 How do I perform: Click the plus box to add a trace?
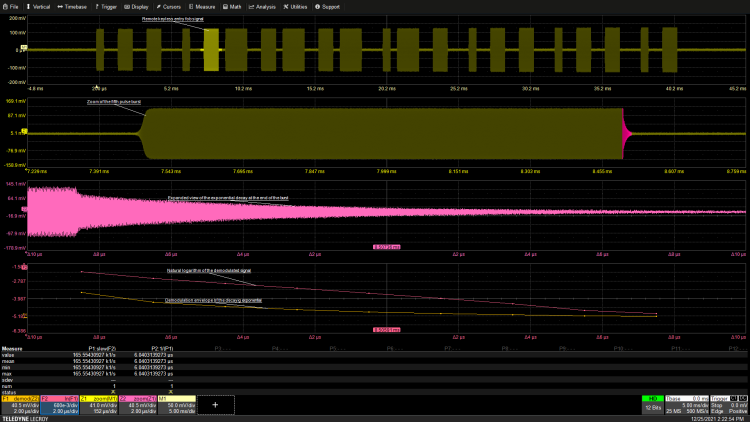coord(215,404)
